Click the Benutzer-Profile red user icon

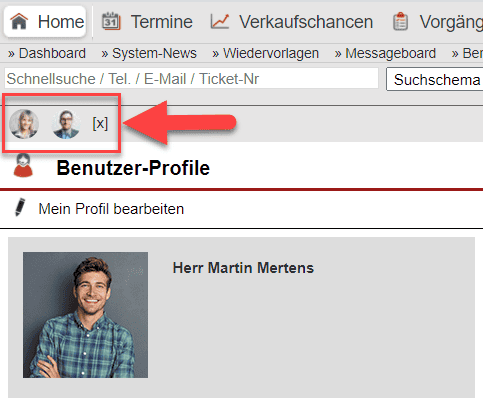[23, 165]
